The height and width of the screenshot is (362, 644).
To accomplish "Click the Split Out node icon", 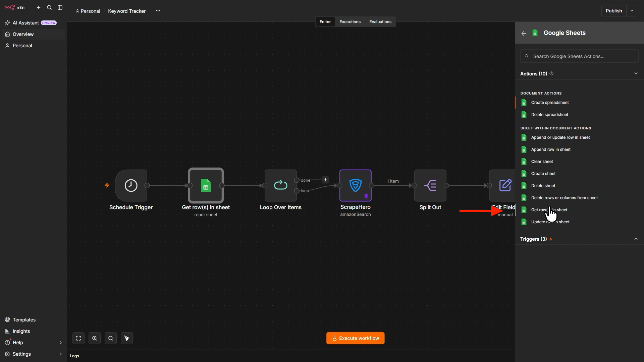I will click(430, 185).
